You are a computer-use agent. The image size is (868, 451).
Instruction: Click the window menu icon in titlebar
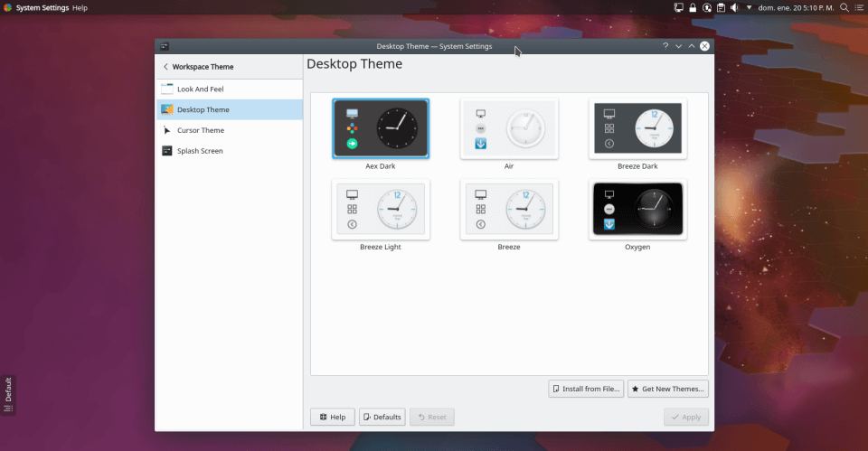165,46
